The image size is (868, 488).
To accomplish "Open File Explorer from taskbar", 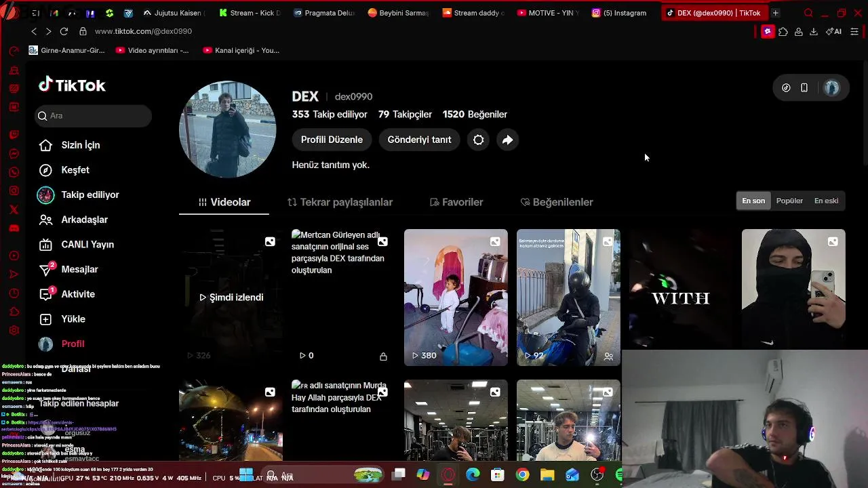I will (x=547, y=475).
